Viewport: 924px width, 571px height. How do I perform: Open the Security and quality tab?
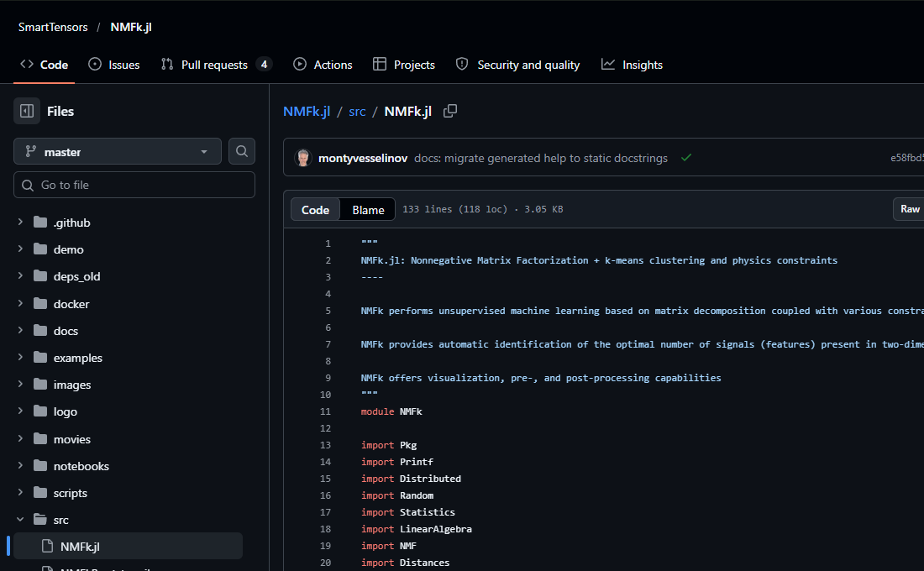[518, 65]
